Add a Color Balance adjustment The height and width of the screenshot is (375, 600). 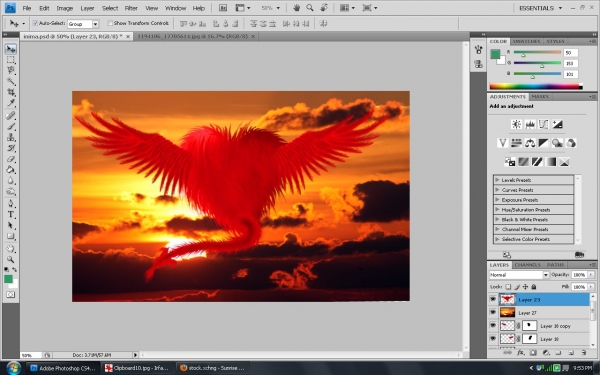530,143
